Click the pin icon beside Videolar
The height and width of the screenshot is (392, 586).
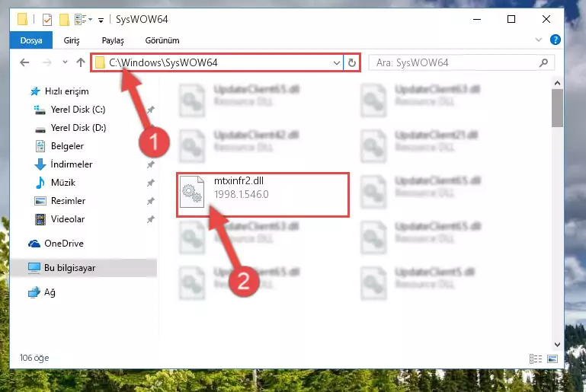(151, 219)
